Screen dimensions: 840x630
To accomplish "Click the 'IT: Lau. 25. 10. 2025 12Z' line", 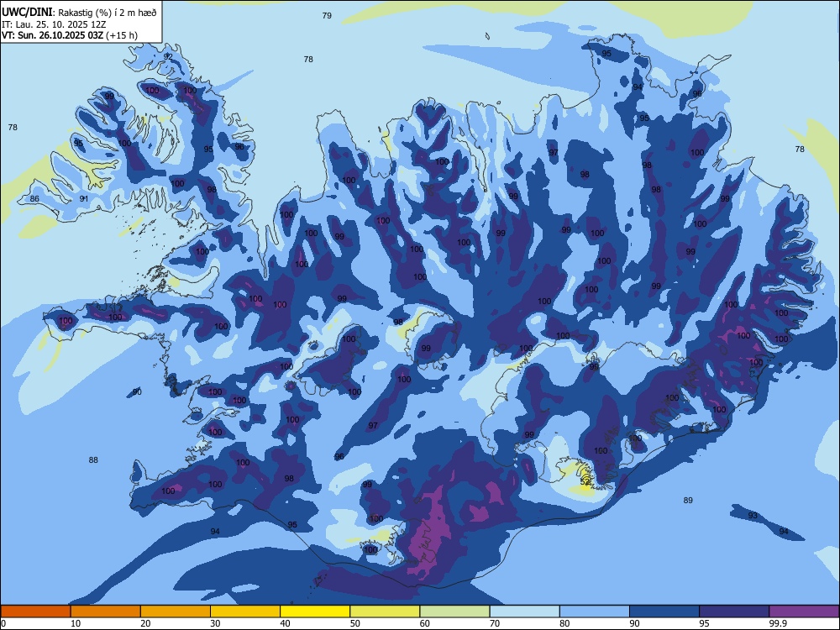I will coord(54,24).
